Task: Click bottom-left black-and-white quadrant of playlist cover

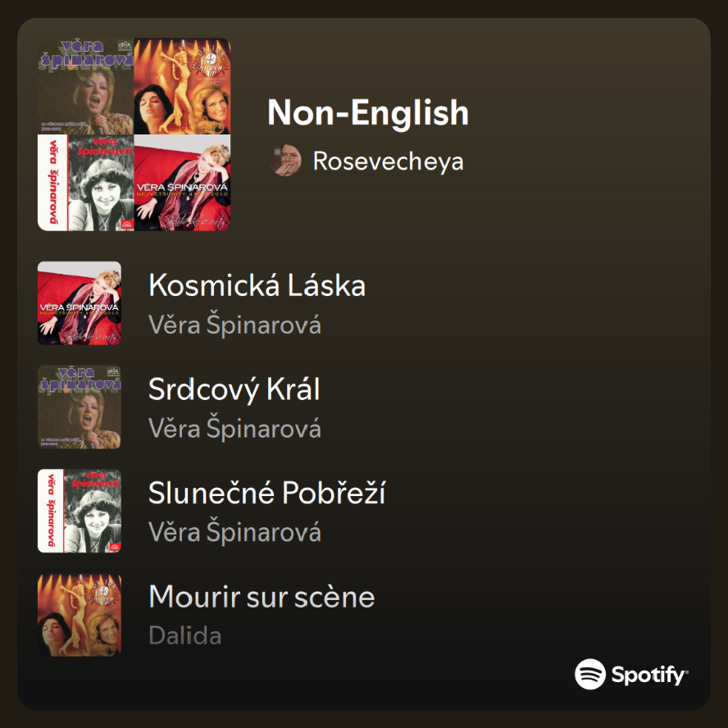Action: click(86, 182)
